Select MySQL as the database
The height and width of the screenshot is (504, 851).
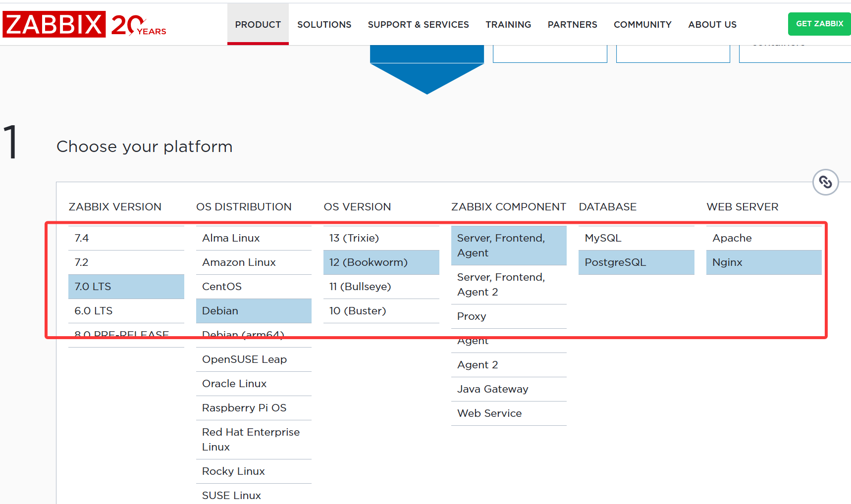pyautogui.click(x=636, y=238)
